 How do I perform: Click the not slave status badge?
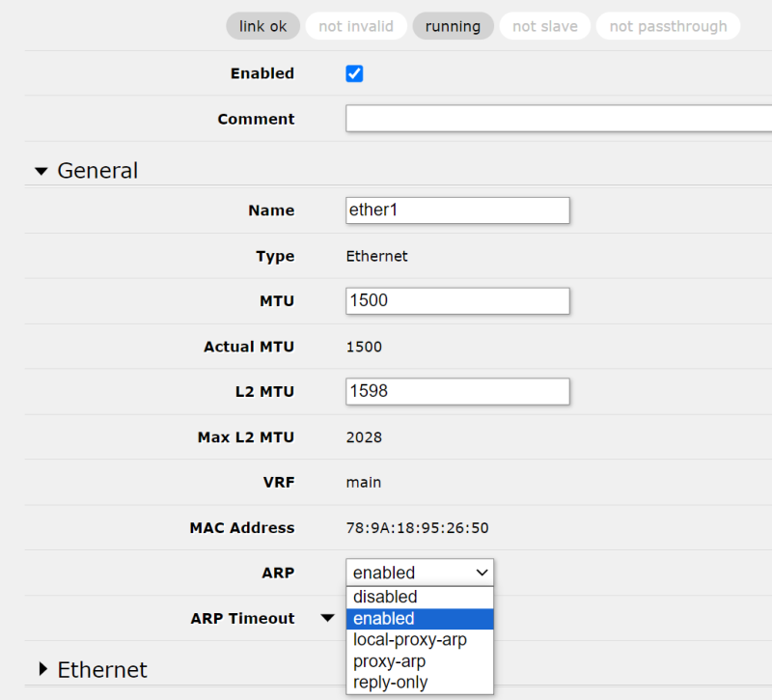click(x=545, y=26)
